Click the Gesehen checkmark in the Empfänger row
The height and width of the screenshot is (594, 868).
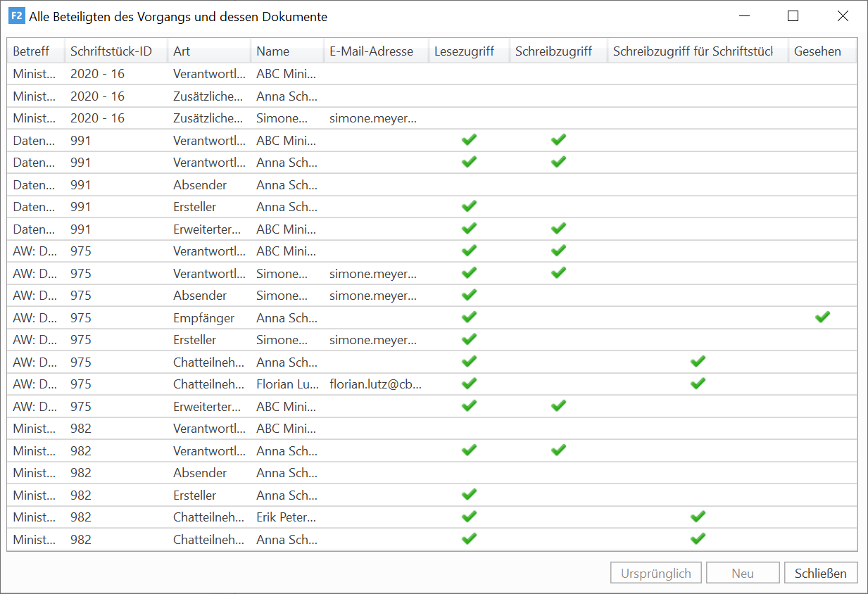coord(822,317)
